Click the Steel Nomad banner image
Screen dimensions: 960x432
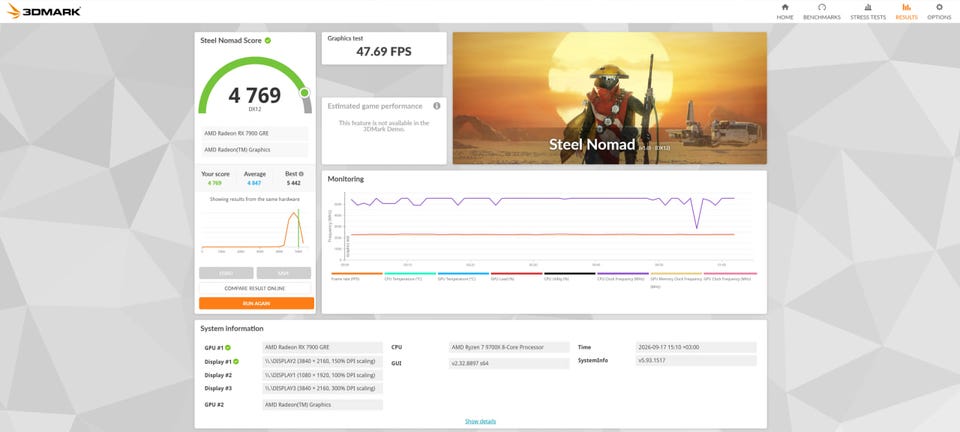[x=609, y=98]
